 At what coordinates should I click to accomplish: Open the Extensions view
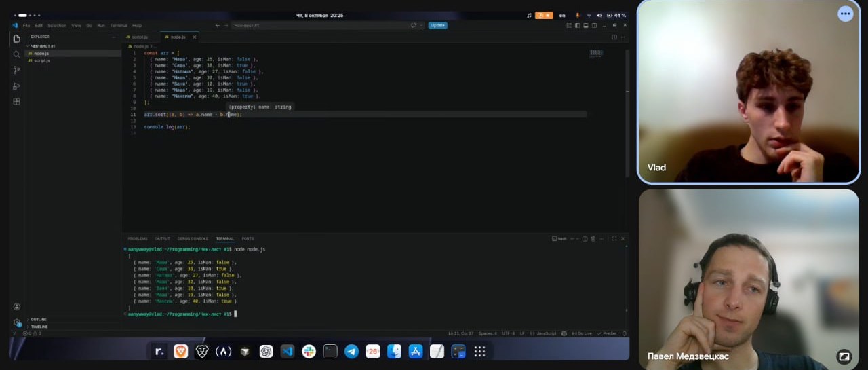click(16, 101)
